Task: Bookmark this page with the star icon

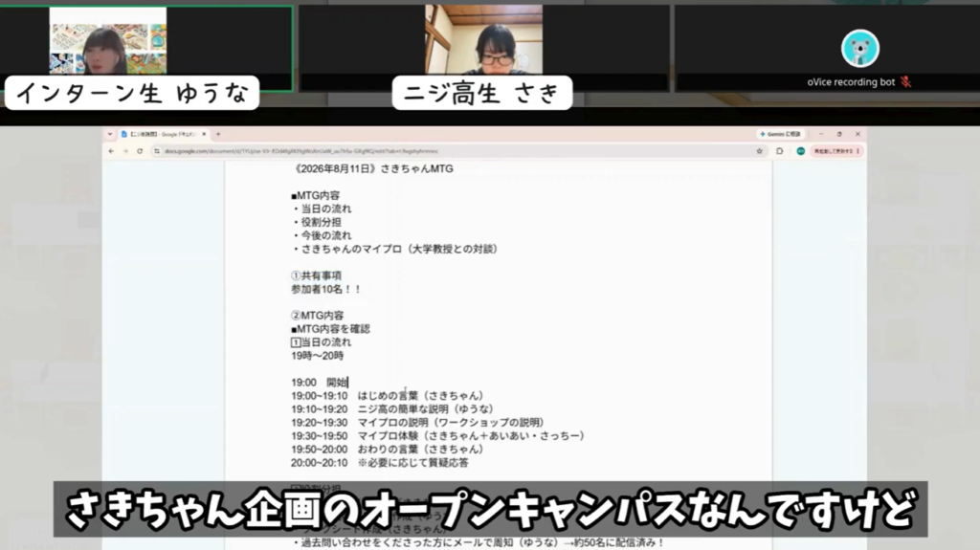Action: coord(759,151)
